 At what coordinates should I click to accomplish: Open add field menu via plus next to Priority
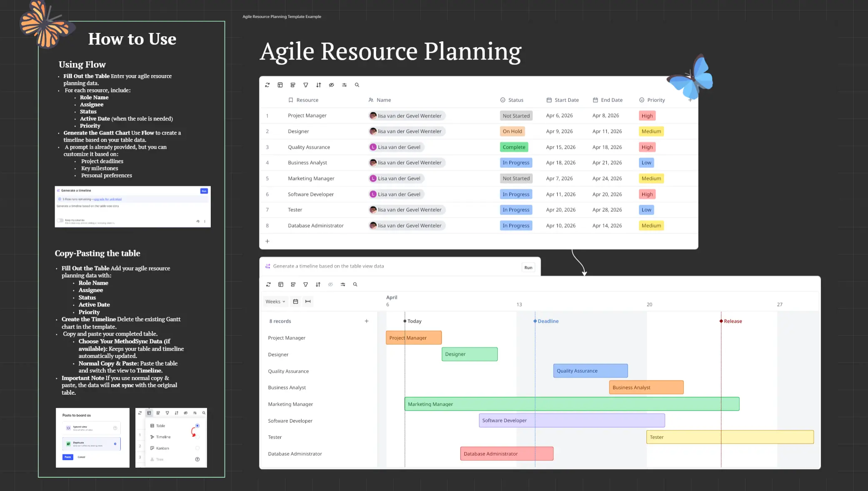tap(690, 100)
